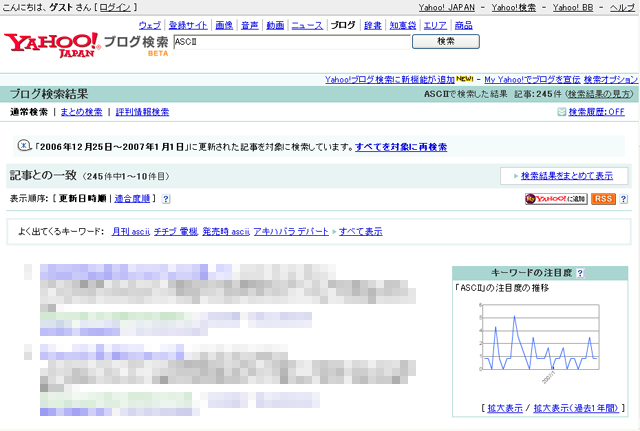Click the Yahoo! Japan logo
Image resolution: width=640 pixels, height=431 pixels.
pyautogui.click(x=52, y=44)
